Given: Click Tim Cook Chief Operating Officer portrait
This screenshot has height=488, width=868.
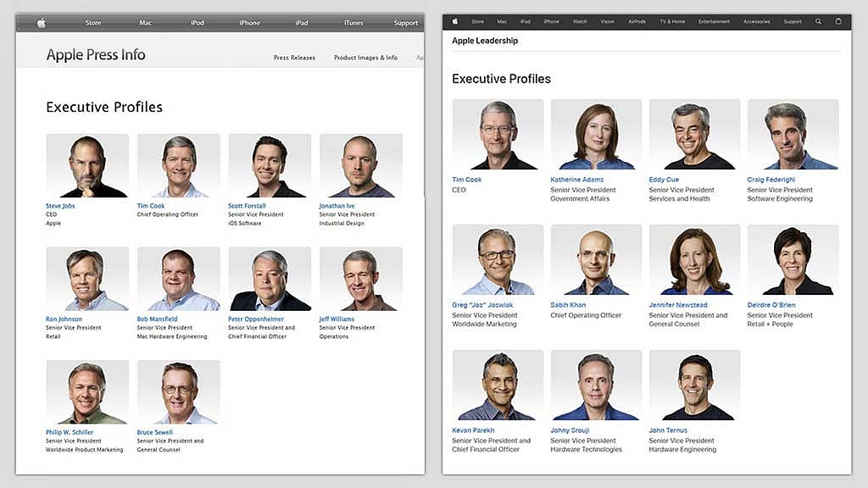Looking at the screenshot, I should pyautogui.click(x=178, y=165).
